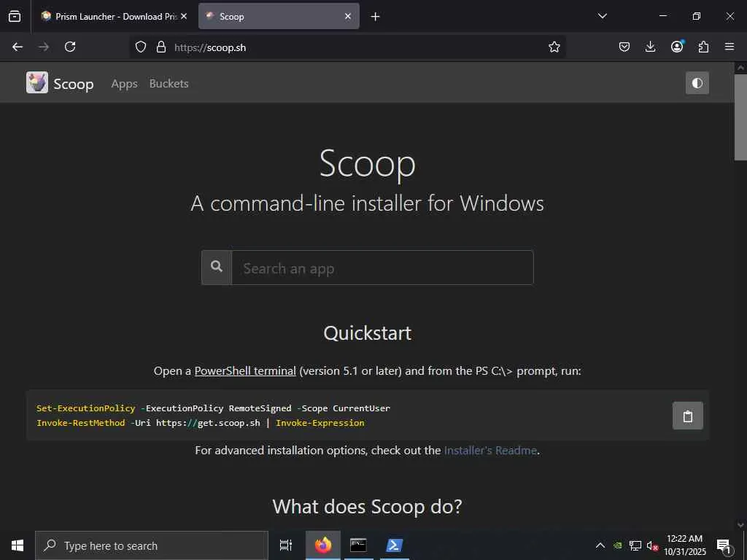The height and width of the screenshot is (560, 747).
Task: Open Command Prompt from the taskbar
Action: pyautogui.click(x=358, y=545)
